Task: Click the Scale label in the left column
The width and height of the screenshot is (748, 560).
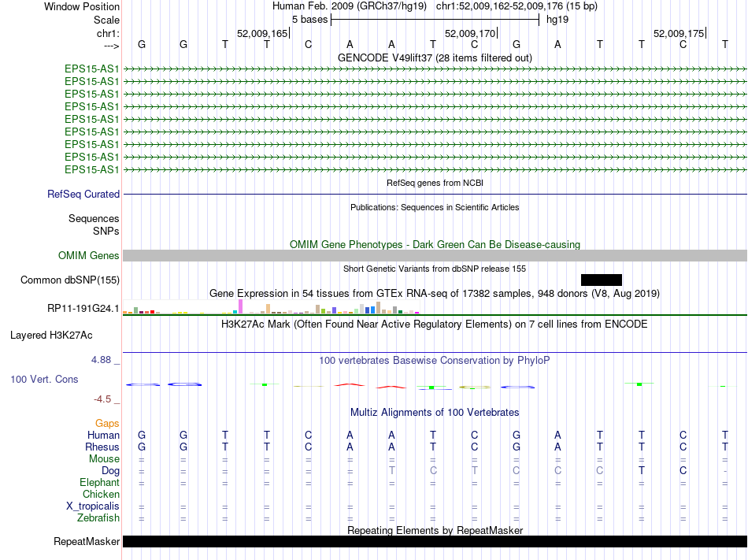Action: point(106,20)
